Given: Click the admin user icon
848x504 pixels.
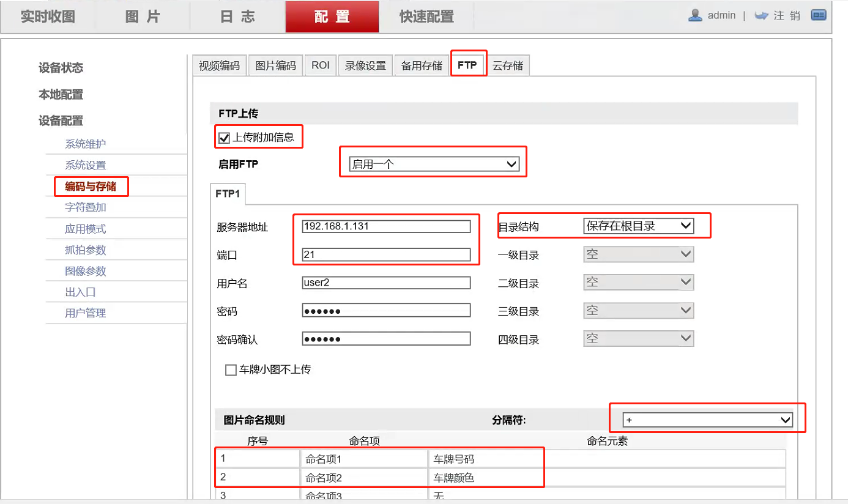Looking at the screenshot, I should pos(695,15).
